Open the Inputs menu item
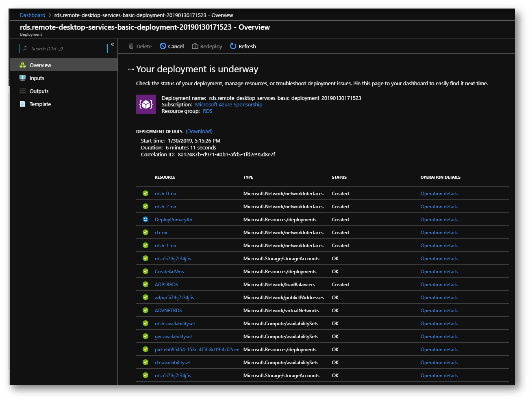 point(63,78)
